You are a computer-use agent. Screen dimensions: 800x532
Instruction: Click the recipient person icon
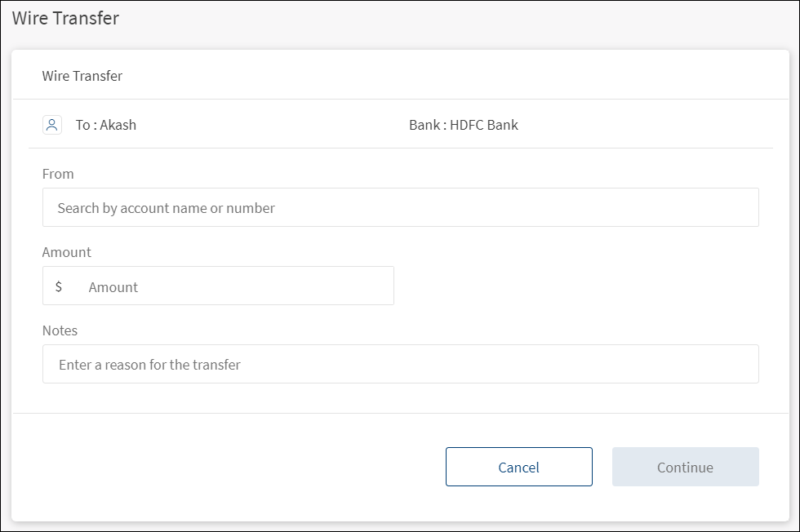(52, 125)
